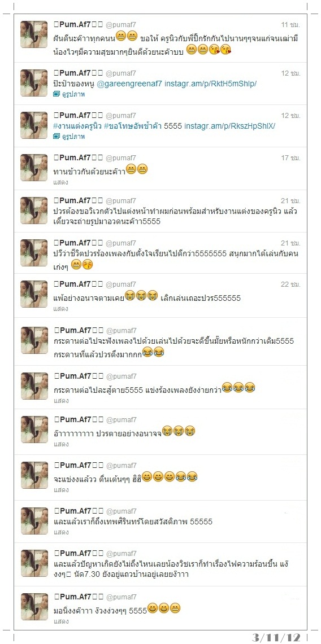Click @pumaf7 handle in the first tweet
Image resolution: width=321 pixels, height=644 pixels.
[122, 25]
